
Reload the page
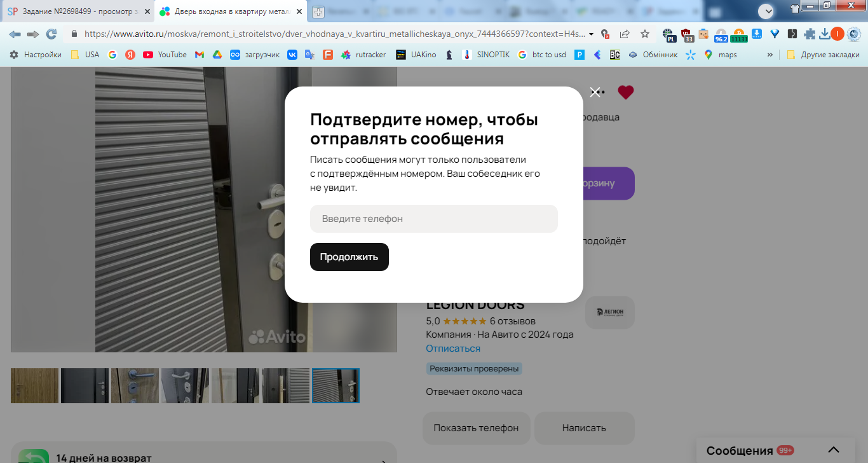click(51, 34)
